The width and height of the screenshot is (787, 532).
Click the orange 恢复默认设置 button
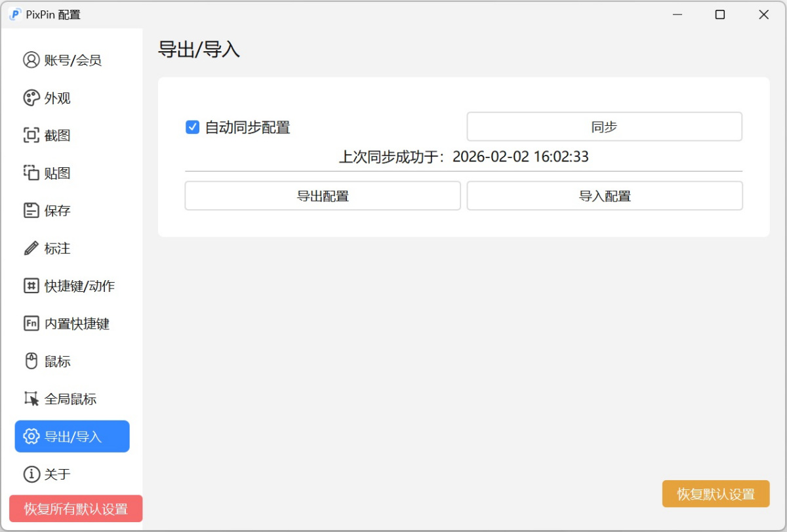coord(716,494)
